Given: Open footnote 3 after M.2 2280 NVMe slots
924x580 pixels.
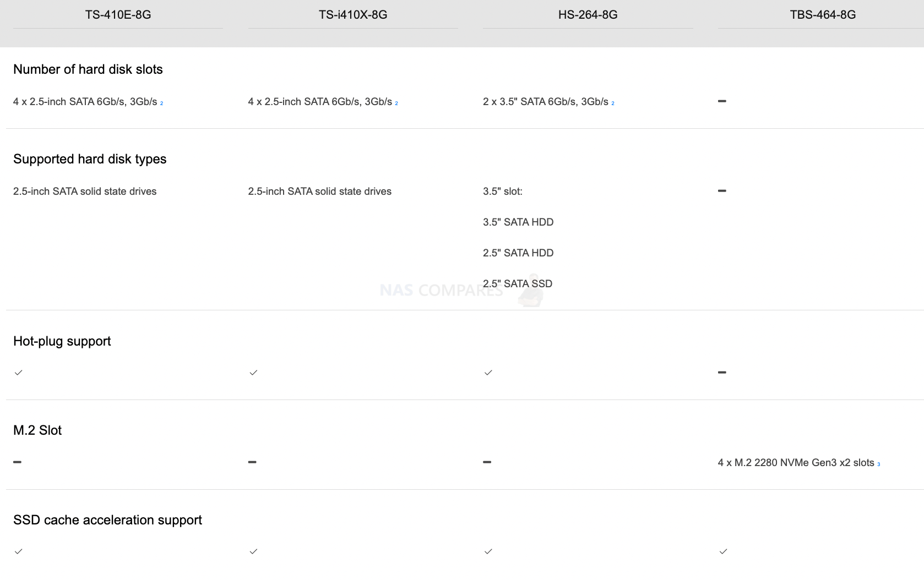Looking at the screenshot, I should [x=879, y=464].
